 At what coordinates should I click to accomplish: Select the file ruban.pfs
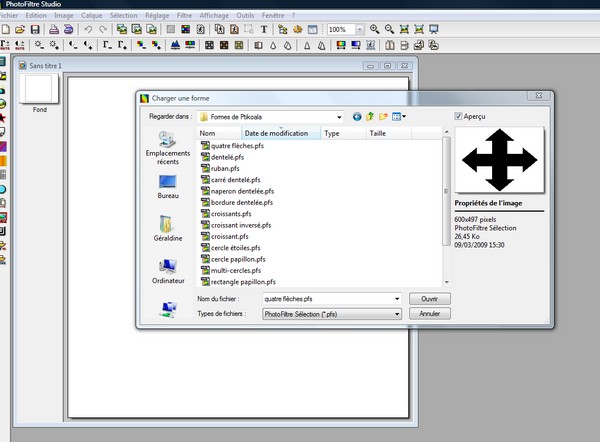point(220,168)
